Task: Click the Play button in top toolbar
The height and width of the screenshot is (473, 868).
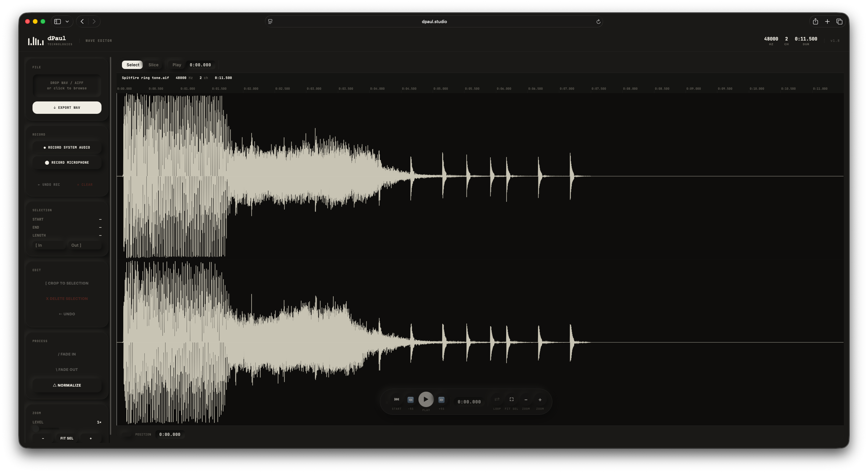Action: click(177, 65)
